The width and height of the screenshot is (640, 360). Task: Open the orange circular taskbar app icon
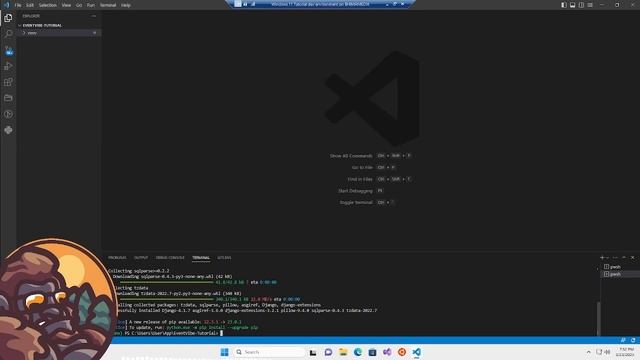(402, 352)
